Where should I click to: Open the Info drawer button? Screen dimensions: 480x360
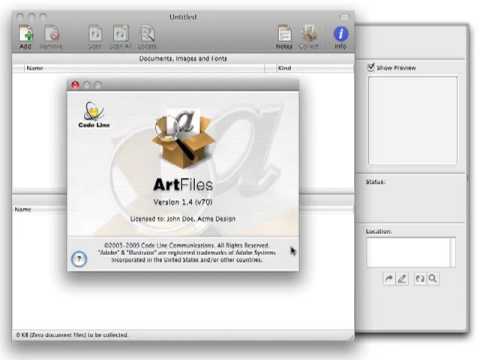[x=341, y=37]
